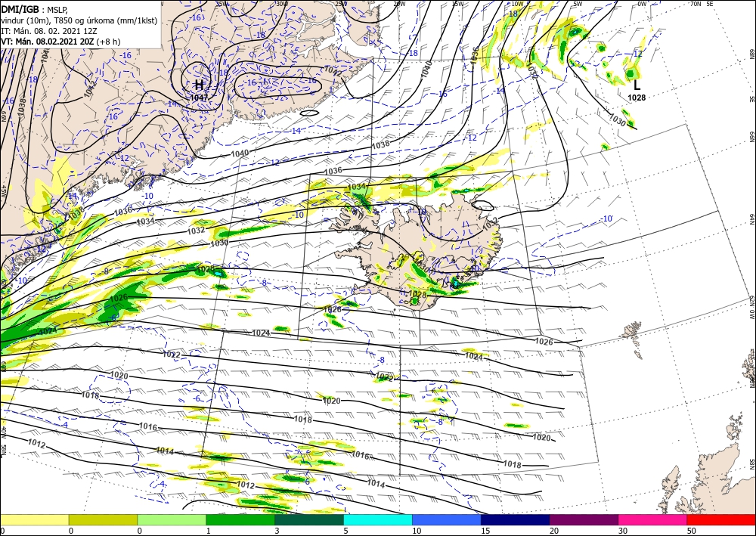Screen dimensions: 756x536
Task: Click the 10 label on the legend scale
Action: [x=417, y=531]
